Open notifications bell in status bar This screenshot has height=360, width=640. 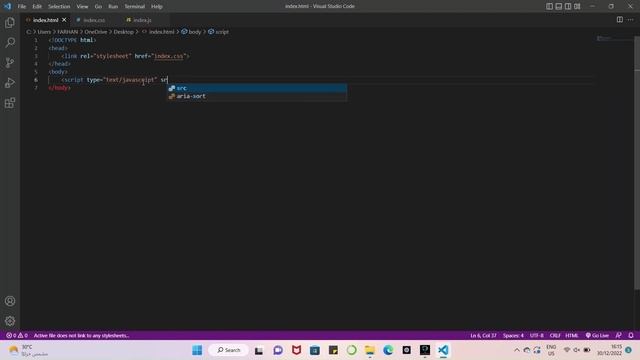tap(631, 336)
